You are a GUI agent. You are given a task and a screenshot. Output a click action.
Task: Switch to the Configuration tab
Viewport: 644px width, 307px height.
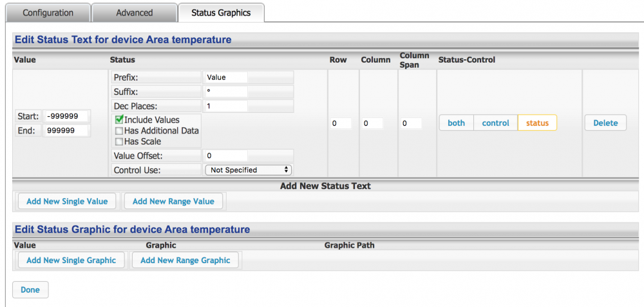tap(48, 13)
